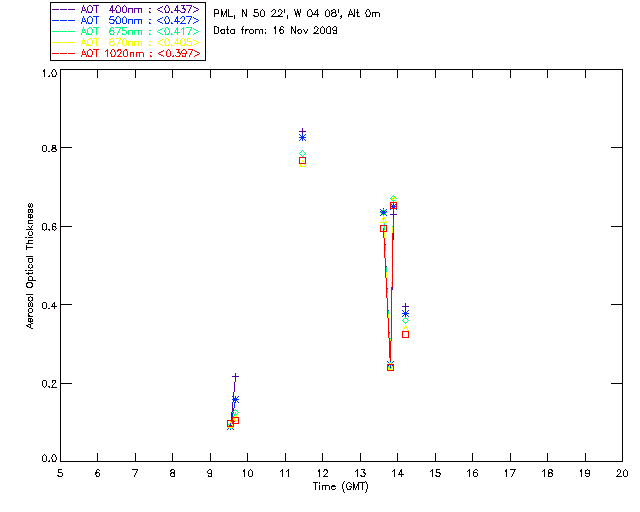The height and width of the screenshot is (512, 640).
Task: Click the PML station coordinates title text
Action: pyautogui.click(x=297, y=14)
